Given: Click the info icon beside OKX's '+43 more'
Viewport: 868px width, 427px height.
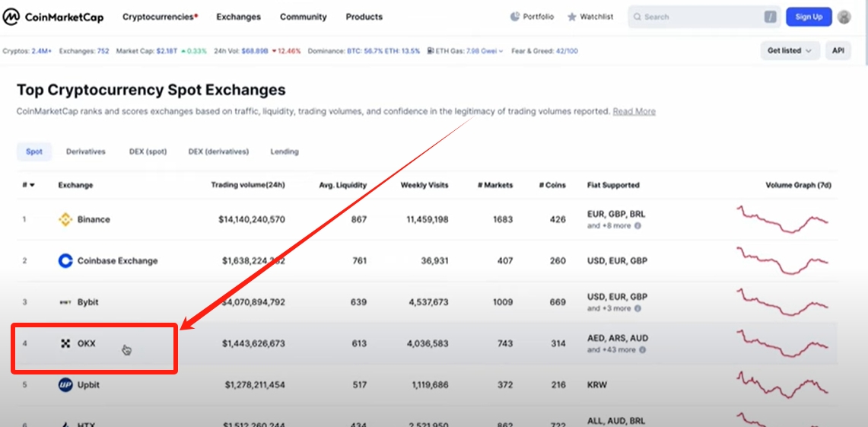Looking at the screenshot, I should 642,350.
